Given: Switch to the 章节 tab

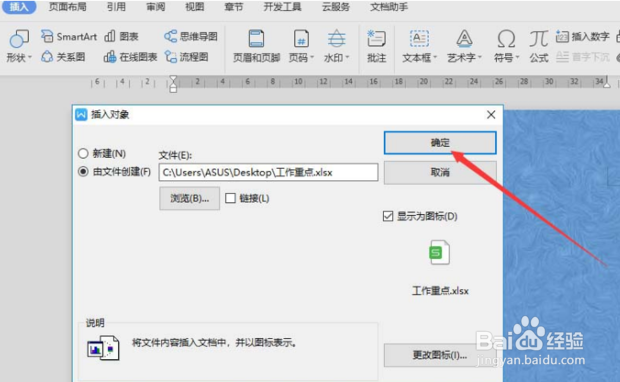Looking at the screenshot, I should pyautogui.click(x=234, y=7).
